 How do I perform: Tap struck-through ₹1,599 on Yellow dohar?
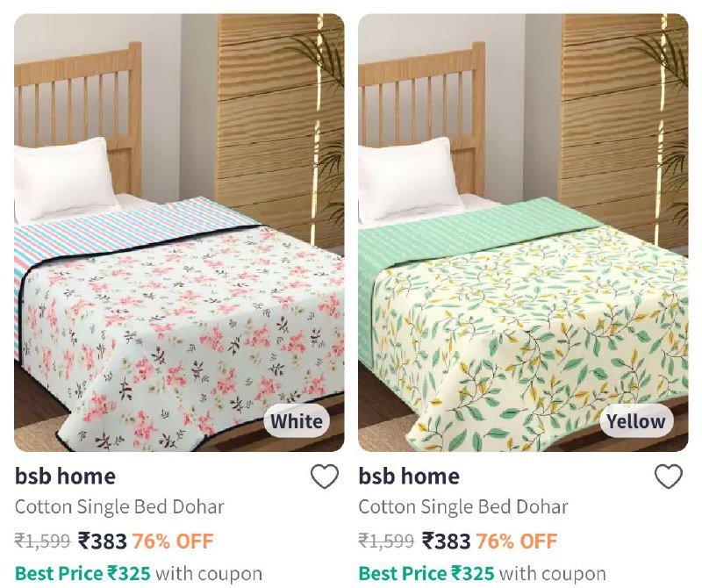[x=386, y=541]
